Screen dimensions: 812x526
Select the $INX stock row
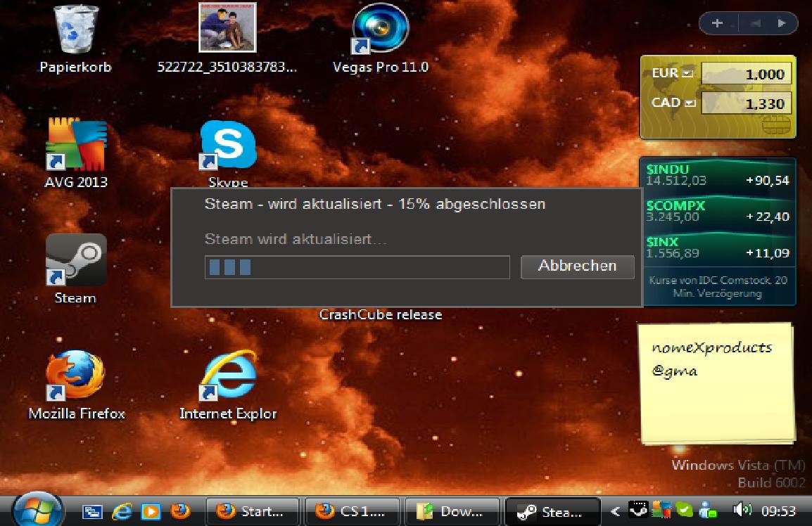click(718, 248)
